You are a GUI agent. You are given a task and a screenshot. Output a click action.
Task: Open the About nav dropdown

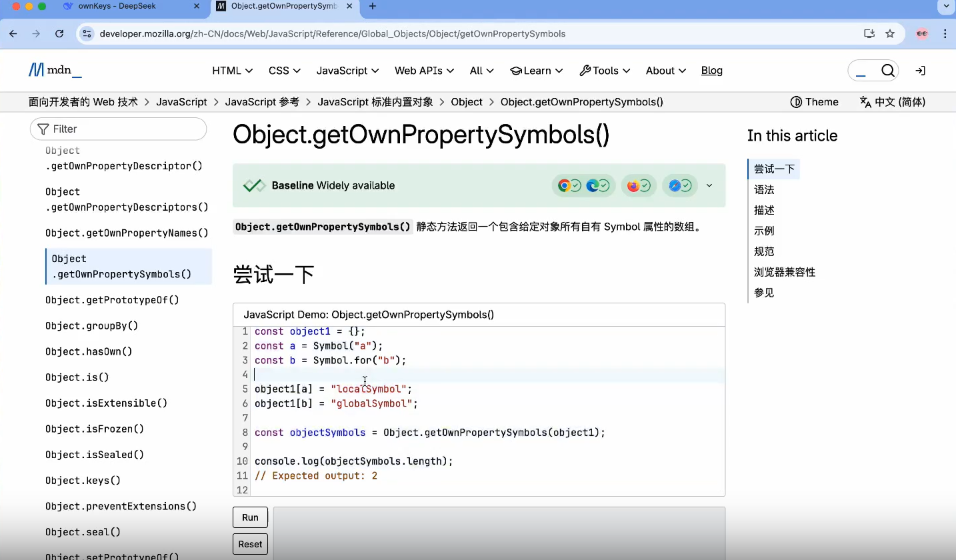tap(666, 71)
